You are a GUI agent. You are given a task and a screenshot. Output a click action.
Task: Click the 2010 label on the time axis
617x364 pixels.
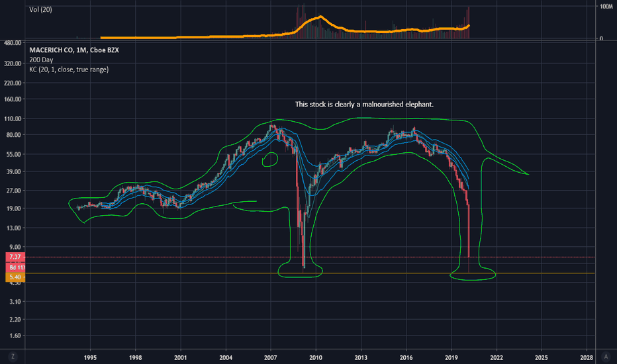[316, 357]
